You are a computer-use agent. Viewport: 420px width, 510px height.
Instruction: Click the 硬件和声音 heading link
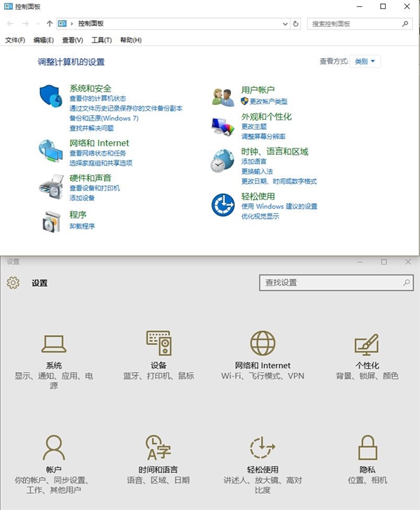pos(90,178)
